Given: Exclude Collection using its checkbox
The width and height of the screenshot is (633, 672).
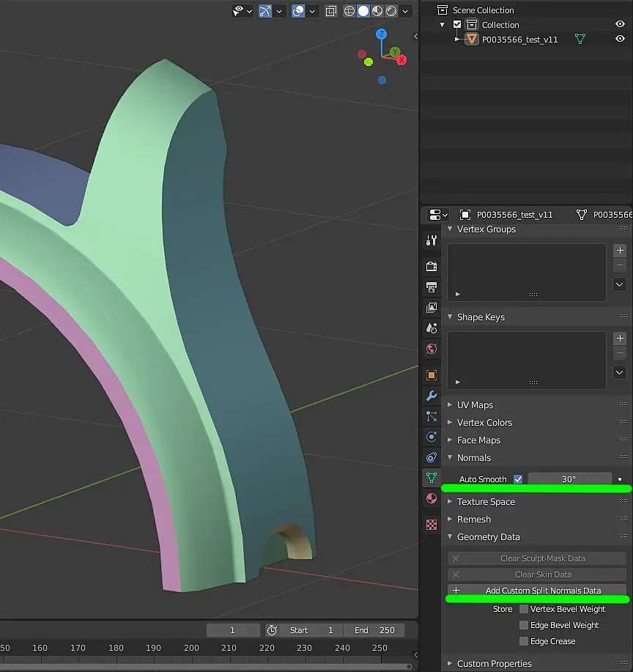Looking at the screenshot, I should click(457, 25).
